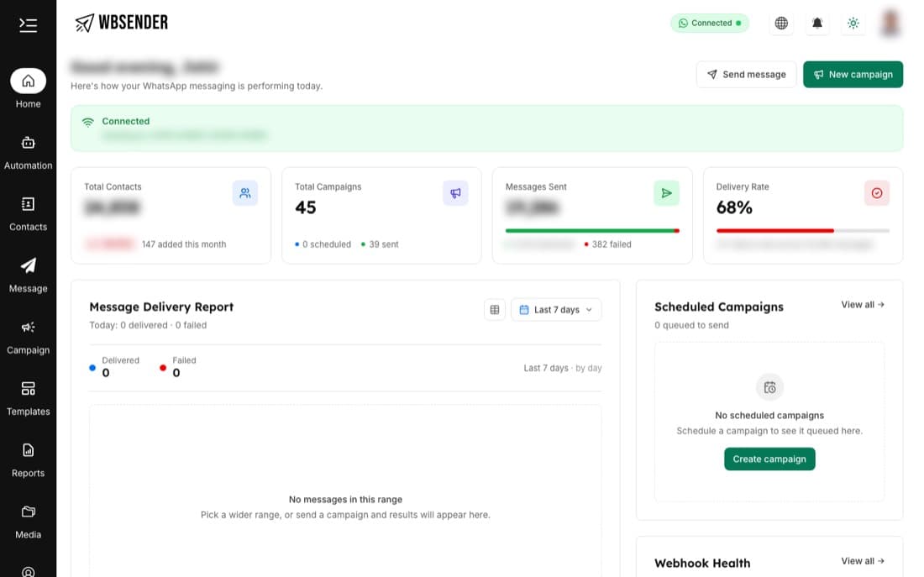Click the Create campaign button
This screenshot has width=924, height=577.
coord(769,459)
